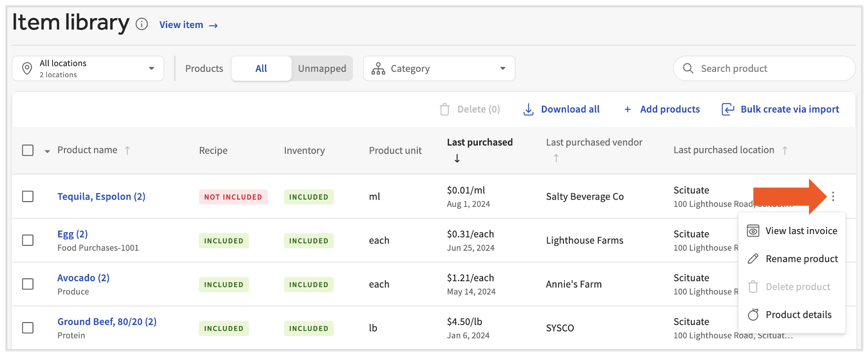The height and width of the screenshot is (356, 868).
Task: Open the three-dot menu for Tequila, Espolon
Action: (x=833, y=197)
